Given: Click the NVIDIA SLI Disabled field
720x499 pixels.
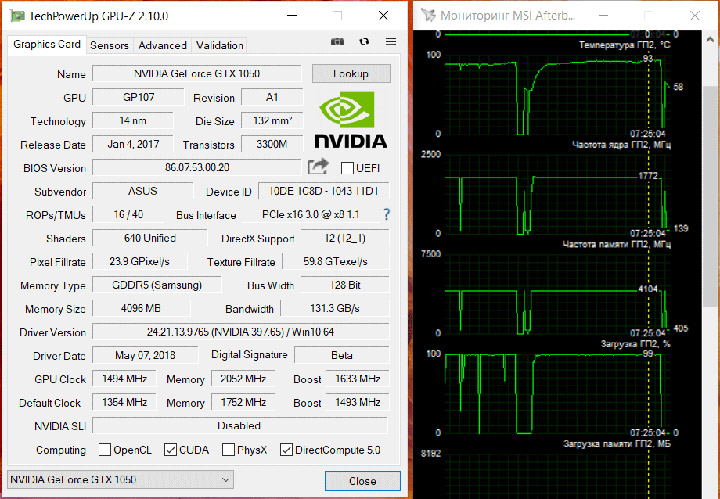Looking at the screenshot, I should 240,426.
